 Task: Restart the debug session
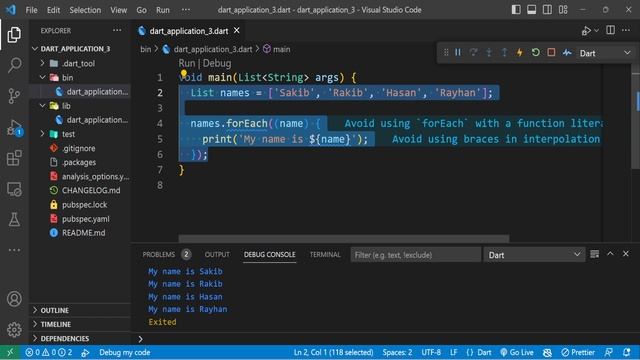[536, 53]
